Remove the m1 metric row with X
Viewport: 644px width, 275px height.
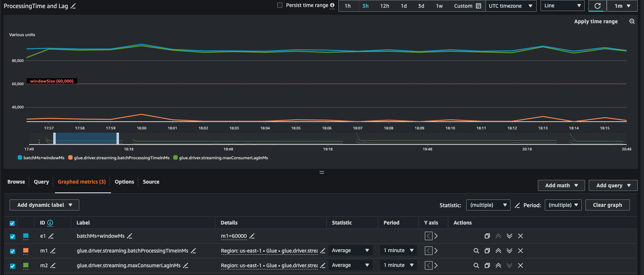[x=520, y=251]
